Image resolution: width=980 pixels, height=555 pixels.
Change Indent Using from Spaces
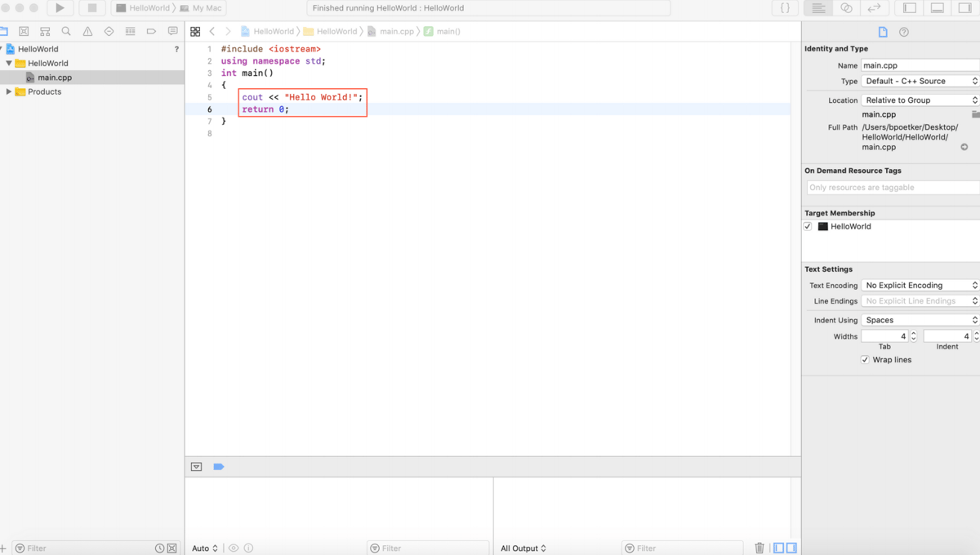pos(920,320)
